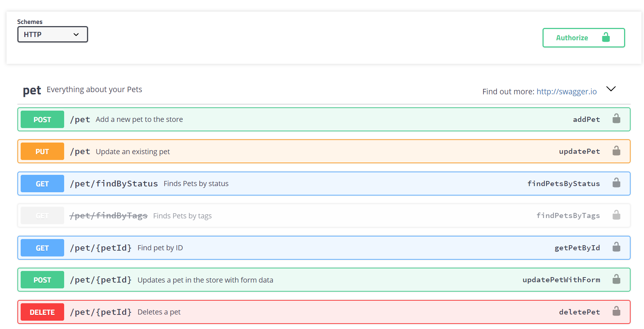Viewport: 644px width, 329px height.
Task: Click the greyed-out GET badge for findByTags
Action: click(42, 215)
